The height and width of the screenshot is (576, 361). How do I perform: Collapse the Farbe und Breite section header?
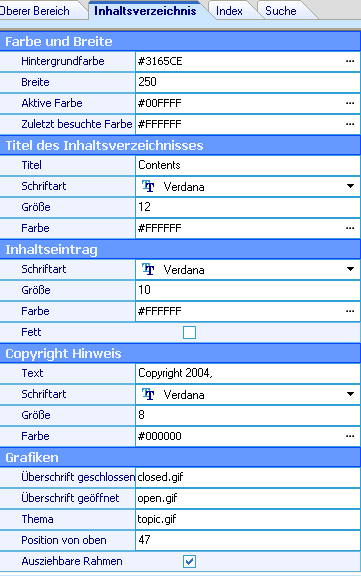(x=180, y=41)
